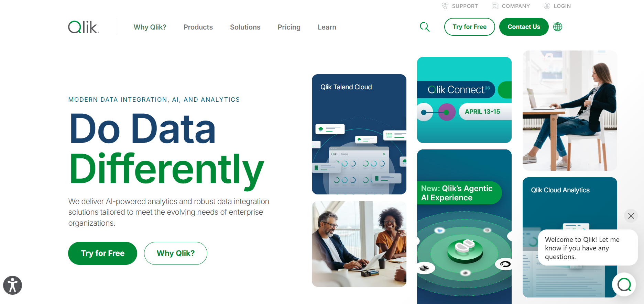Screen dimensions: 644x304
Task: Expand the Why Qlik? navigation menu
Action: [x=150, y=27]
